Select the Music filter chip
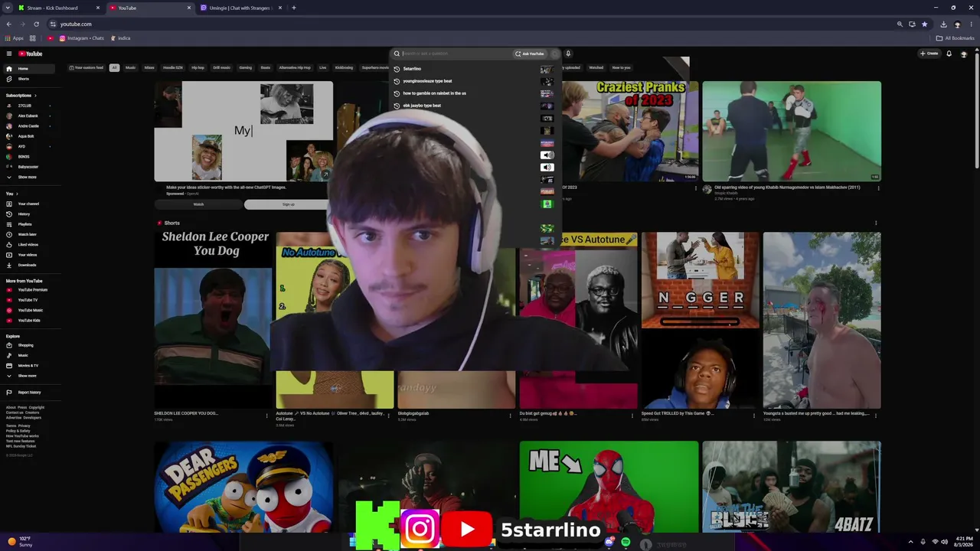Screen dimensions: 980x551 click(130, 67)
